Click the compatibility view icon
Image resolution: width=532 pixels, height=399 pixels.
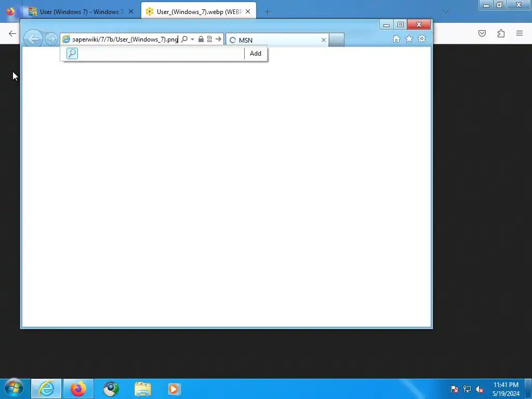coord(210,39)
